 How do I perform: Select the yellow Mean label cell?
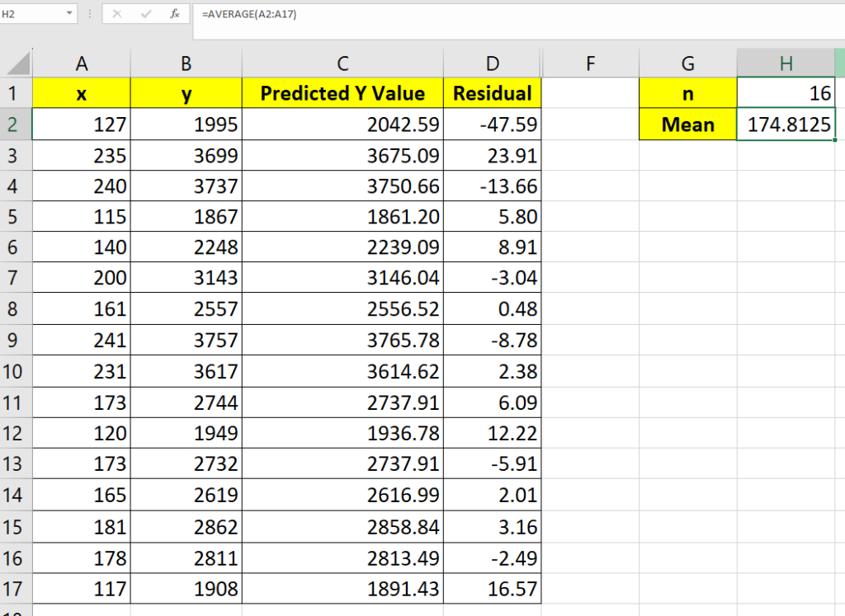pos(687,125)
